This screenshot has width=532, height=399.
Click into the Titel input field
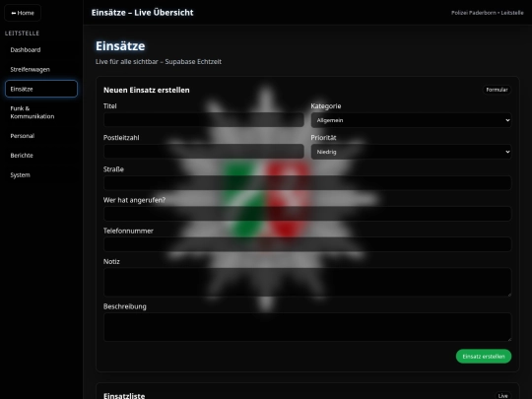(x=204, y=120)
